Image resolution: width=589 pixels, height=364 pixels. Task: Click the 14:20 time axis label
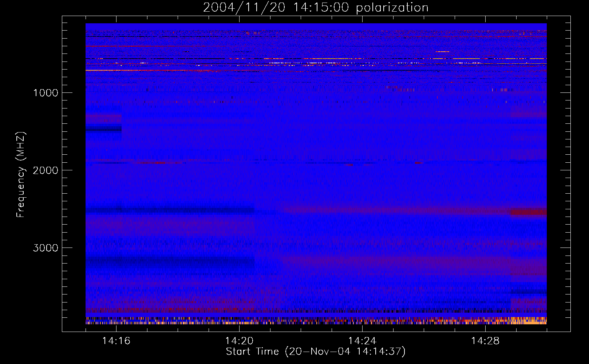(x=239, y=341)
